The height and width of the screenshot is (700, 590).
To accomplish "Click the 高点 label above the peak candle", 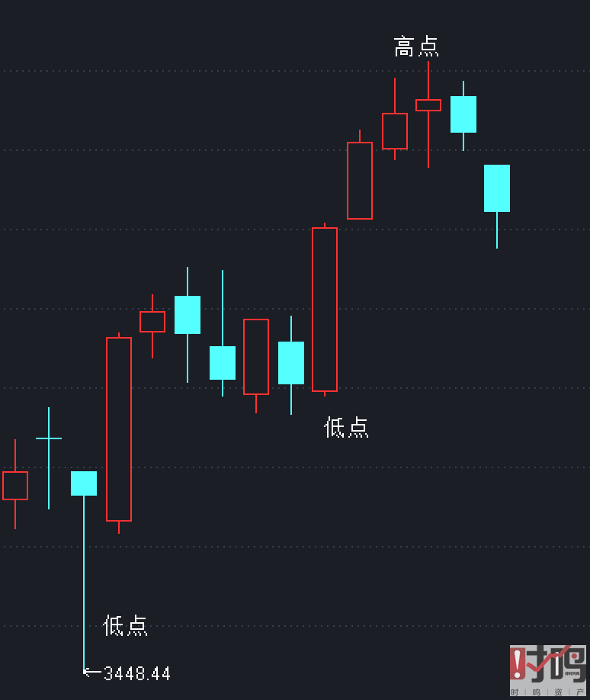I will [x=416, y=47].
